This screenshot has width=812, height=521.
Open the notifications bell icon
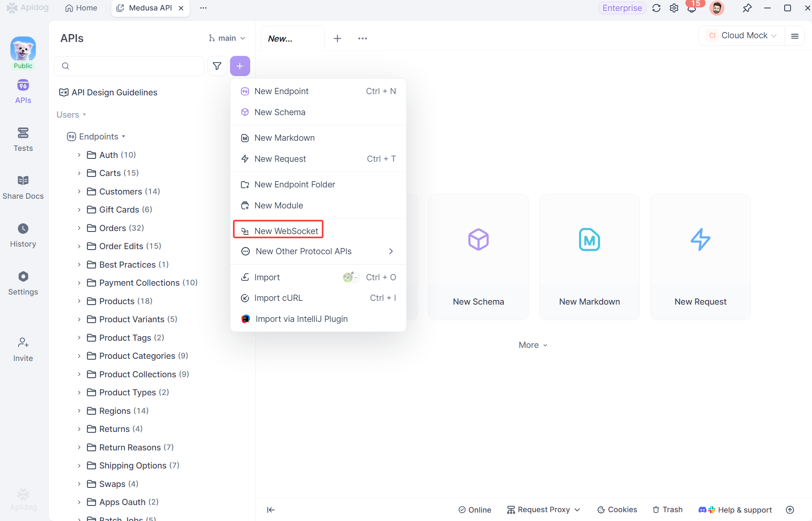tap(691, 8)
